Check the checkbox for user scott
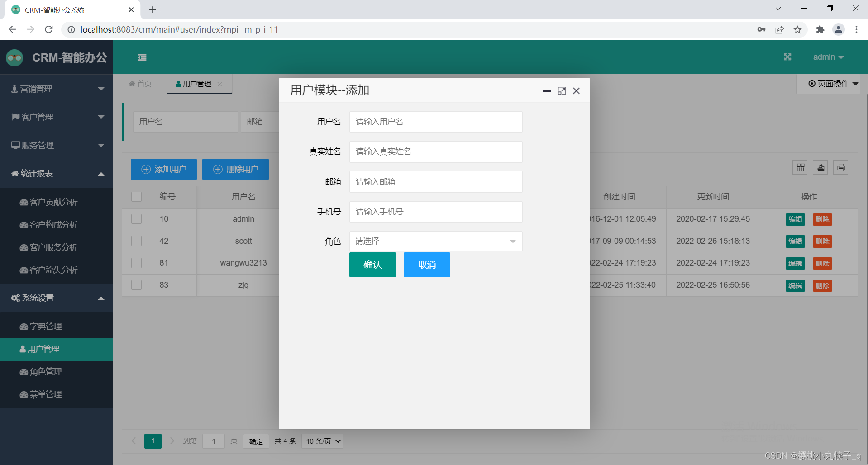 coord(136,241)
